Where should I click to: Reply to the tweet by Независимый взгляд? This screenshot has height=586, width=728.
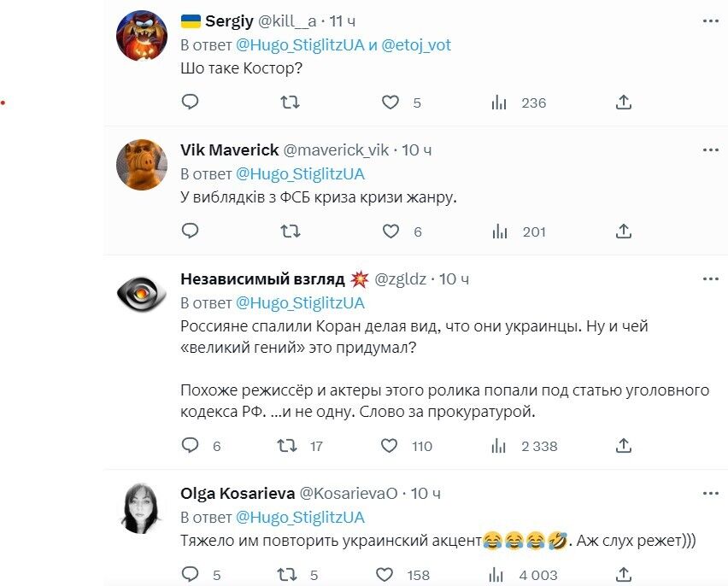(x=190, y=446)
